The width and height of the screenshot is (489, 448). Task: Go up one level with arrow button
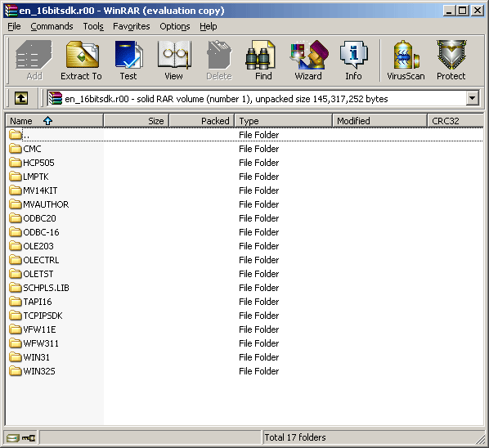pos(21,99)
